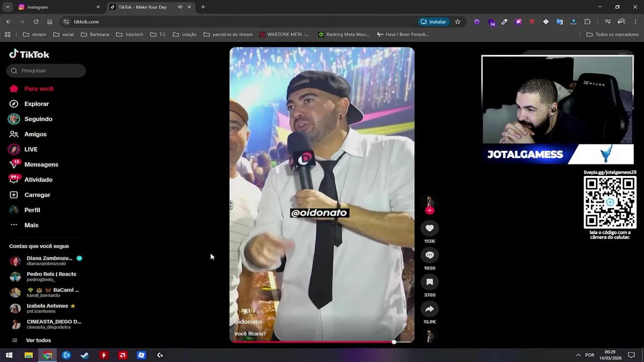Expand the 'Mais' sidebar entry
This screenshot has height=362, width=644.
[31, 225]
